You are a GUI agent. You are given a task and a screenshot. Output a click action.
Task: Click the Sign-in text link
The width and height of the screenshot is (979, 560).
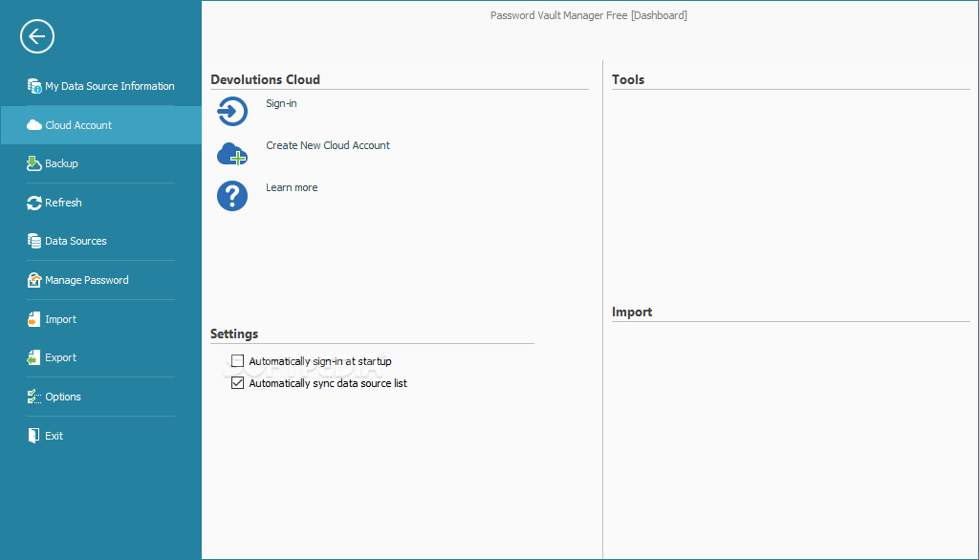click(281, 103)
